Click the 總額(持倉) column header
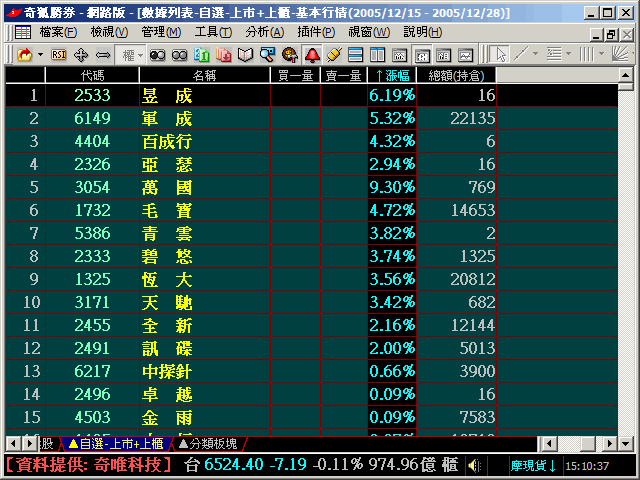Image resolution: width=640 pixels, height=480 pixels. coord(456,76)
